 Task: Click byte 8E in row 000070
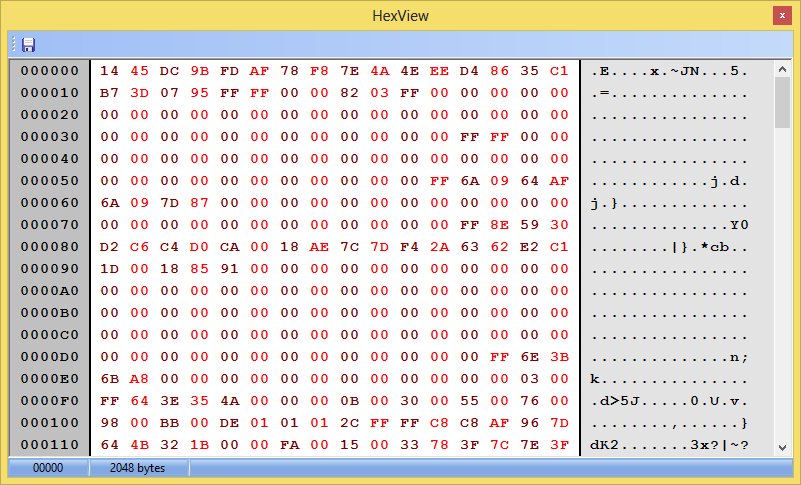click(x=500, y=224)
